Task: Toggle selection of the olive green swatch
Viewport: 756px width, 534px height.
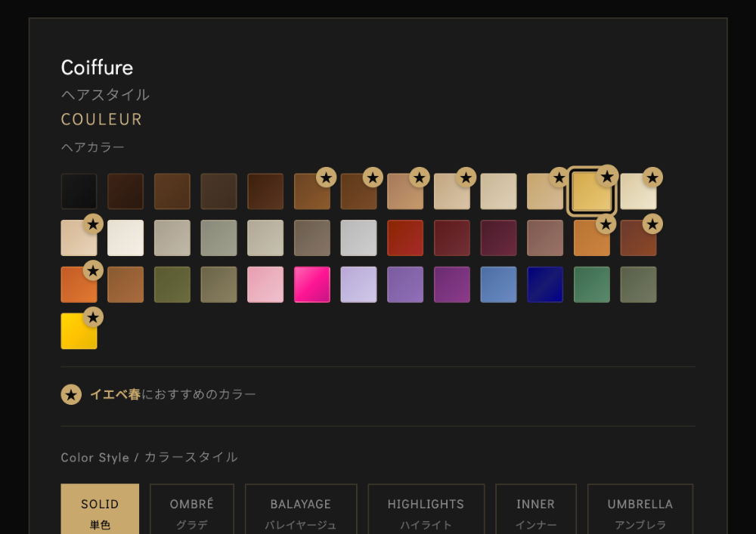Action: coord(172,284)
